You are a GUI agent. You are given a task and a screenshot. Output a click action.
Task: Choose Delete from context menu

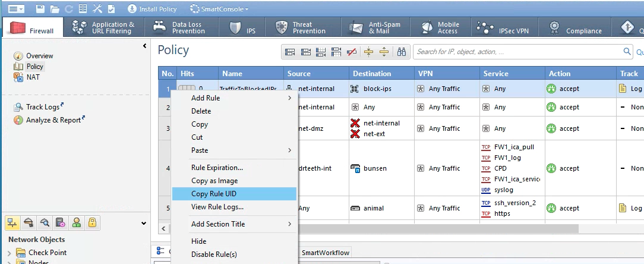click(234, 111)
